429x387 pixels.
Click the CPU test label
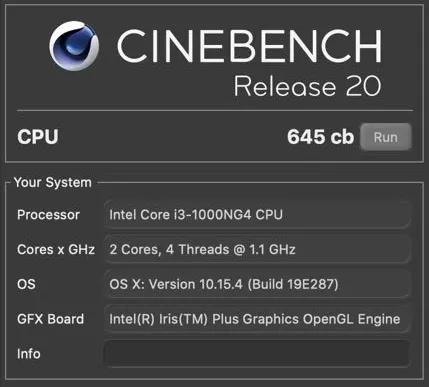[x=38, y=137]
